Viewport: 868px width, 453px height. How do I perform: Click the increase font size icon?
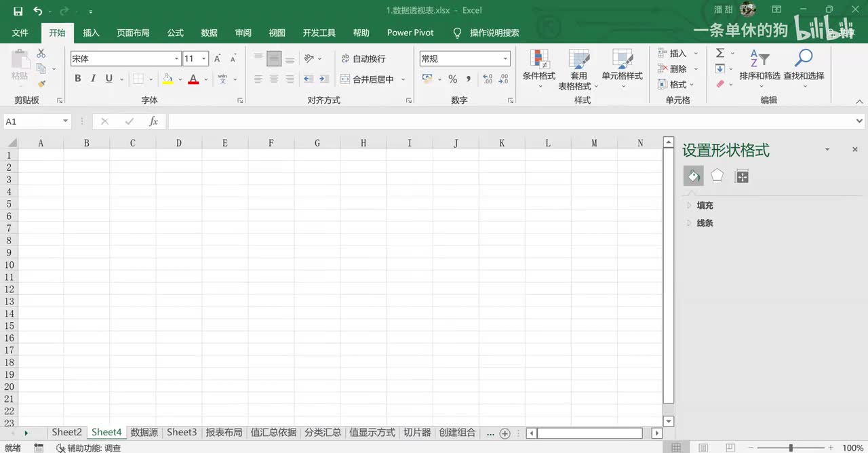click(218, 59)
